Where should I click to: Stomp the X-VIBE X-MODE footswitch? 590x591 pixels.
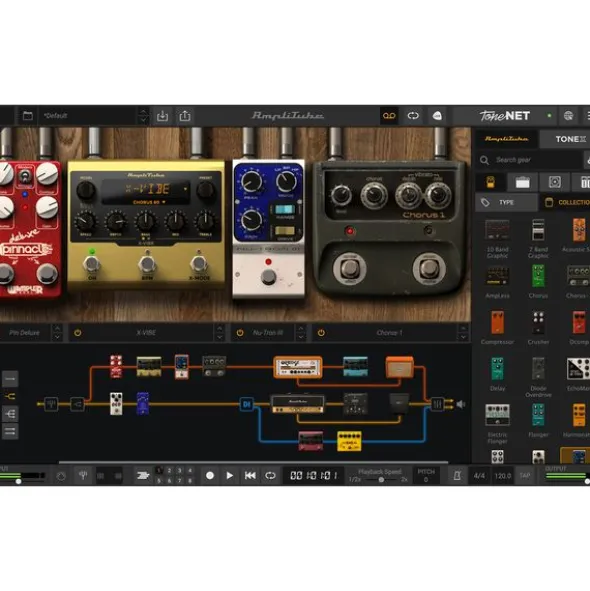coord(199,264)
